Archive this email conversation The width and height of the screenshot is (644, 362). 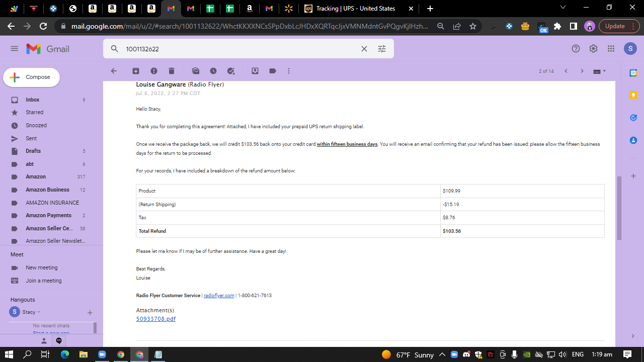[x=136, y=71]
